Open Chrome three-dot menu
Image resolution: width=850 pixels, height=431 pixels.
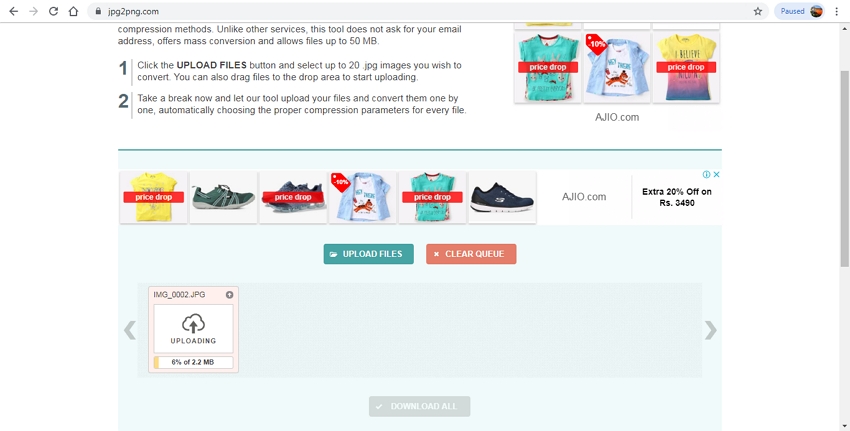[x=837, y=11]
